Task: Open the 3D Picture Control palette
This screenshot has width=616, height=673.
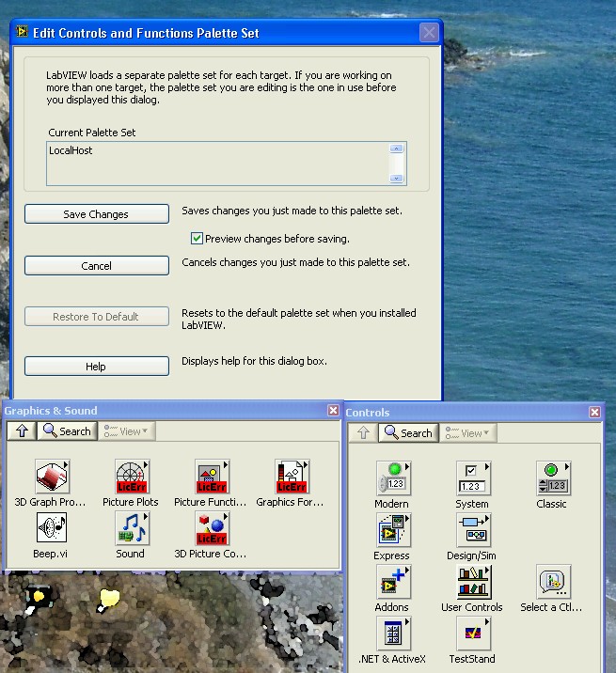Action: coord(212,528)
